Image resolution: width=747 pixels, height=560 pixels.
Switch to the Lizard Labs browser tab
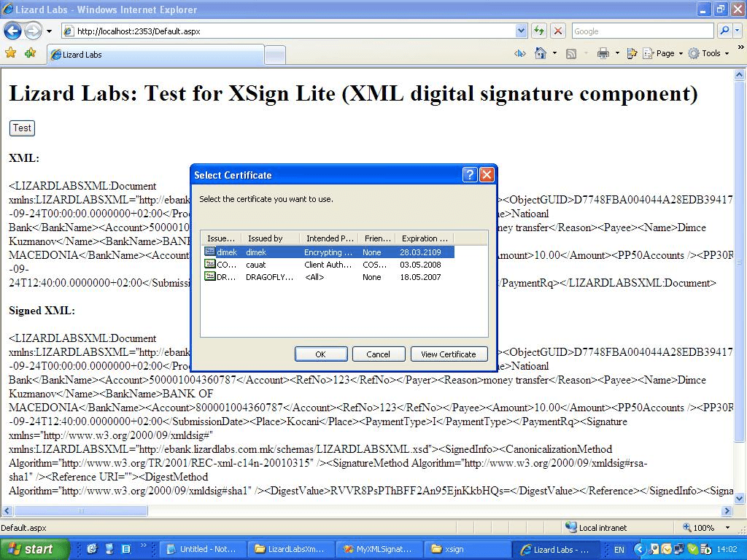coord(155,55)
